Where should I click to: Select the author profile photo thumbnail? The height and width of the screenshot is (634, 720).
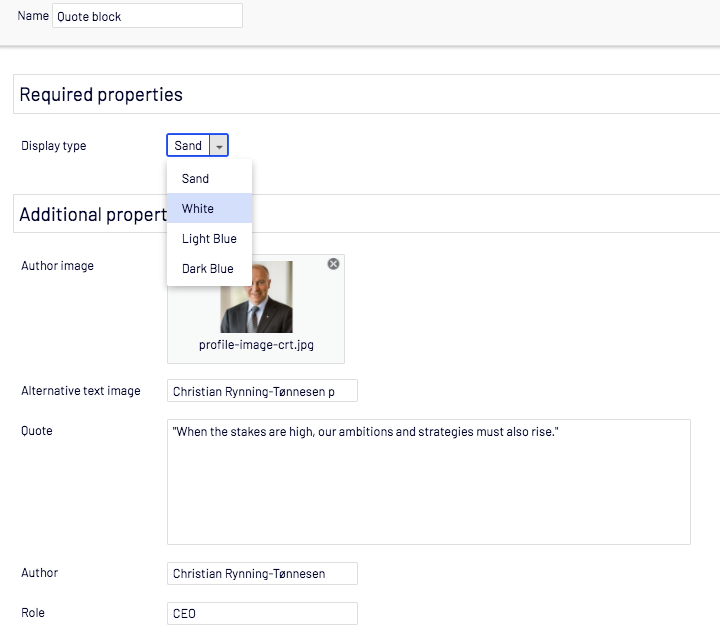tap(256, 297)
